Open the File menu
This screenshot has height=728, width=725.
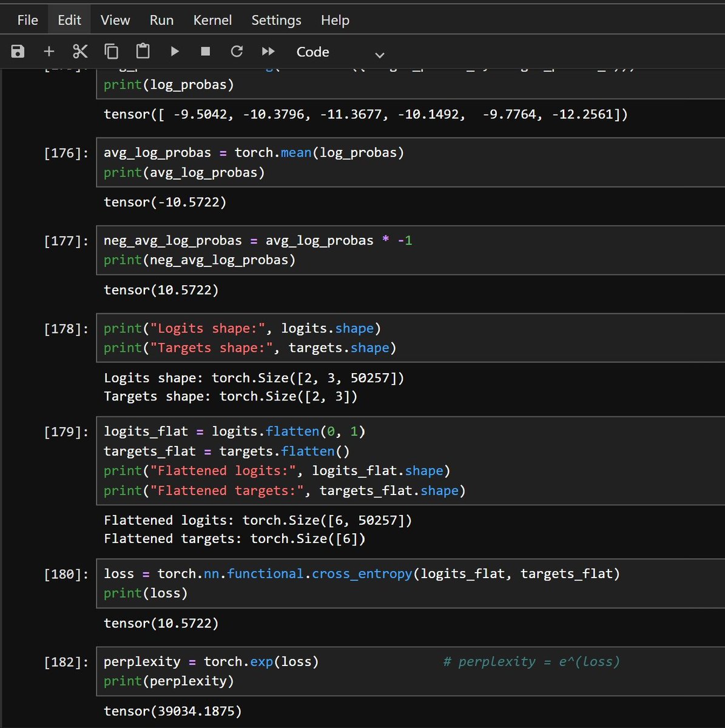(x=28, y=20)
